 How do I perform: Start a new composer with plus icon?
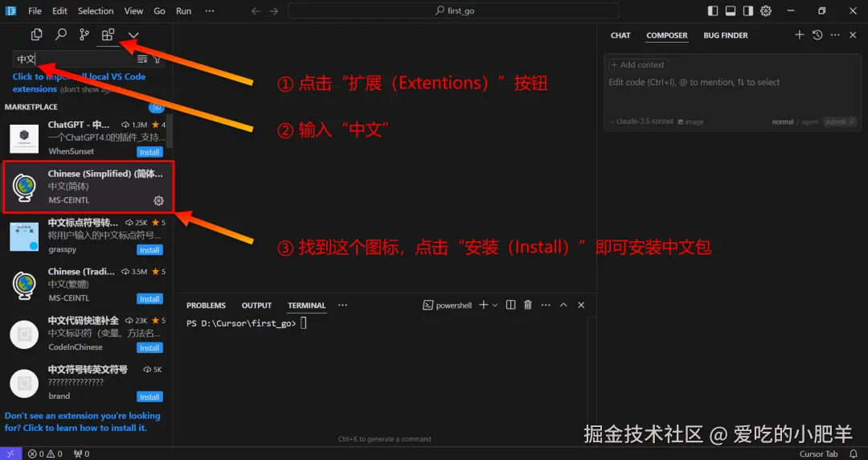click(x=800, y=35)
